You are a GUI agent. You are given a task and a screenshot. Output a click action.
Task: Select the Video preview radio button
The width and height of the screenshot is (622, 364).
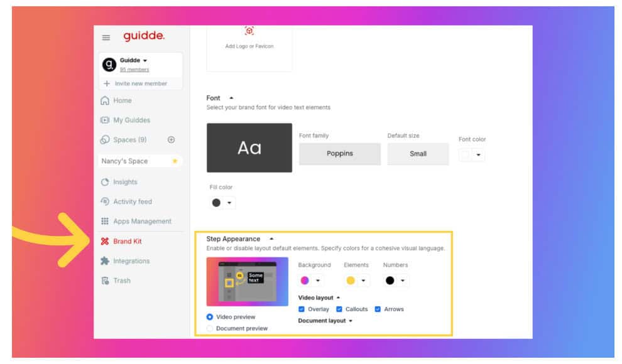(x=210, y=317)
